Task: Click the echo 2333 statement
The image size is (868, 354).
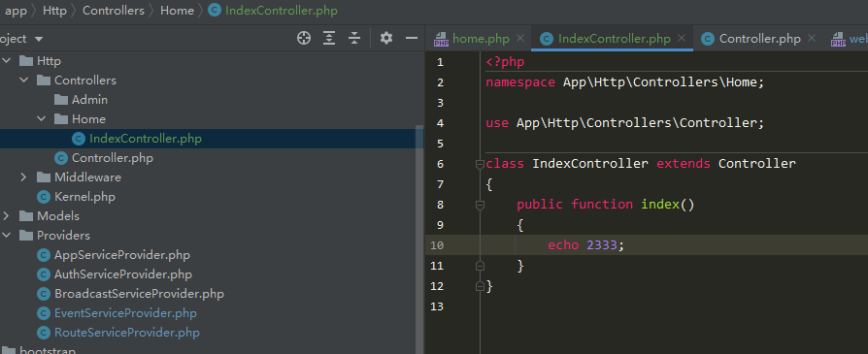Action: pyautogui.click(x=586, y=245)
